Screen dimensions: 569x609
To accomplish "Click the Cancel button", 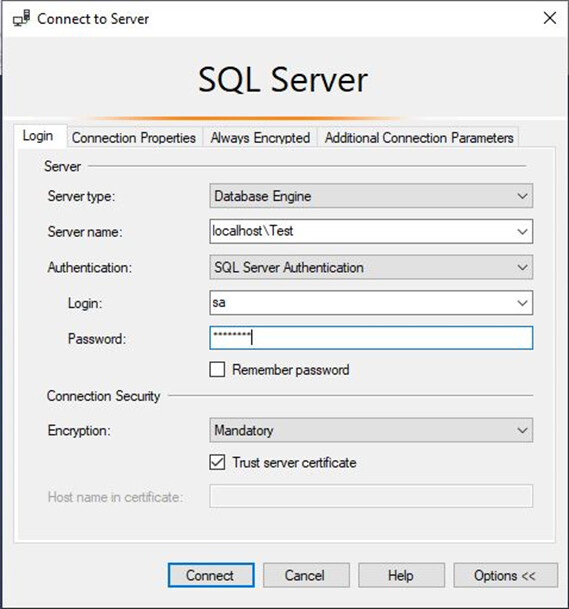I will (306, 575).
